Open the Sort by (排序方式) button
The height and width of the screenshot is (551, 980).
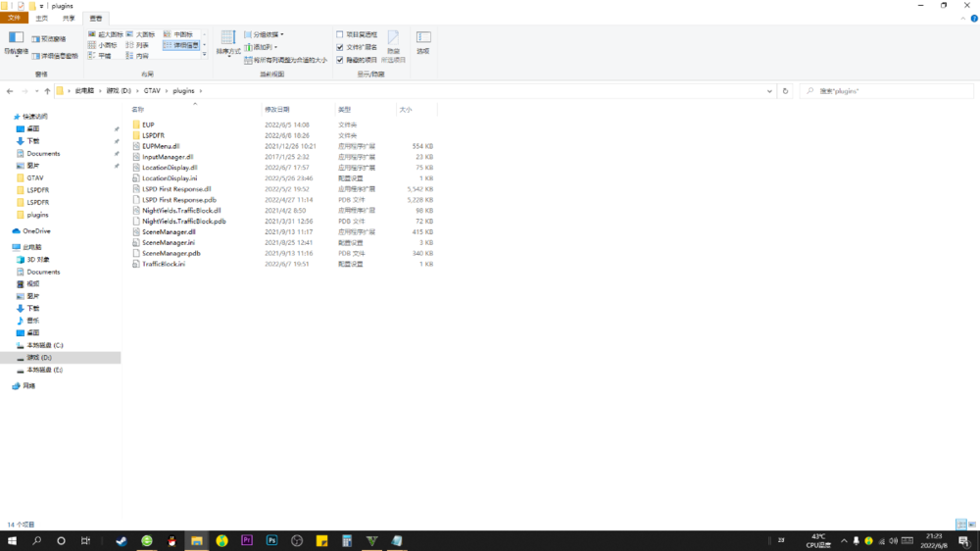(228, 44)
